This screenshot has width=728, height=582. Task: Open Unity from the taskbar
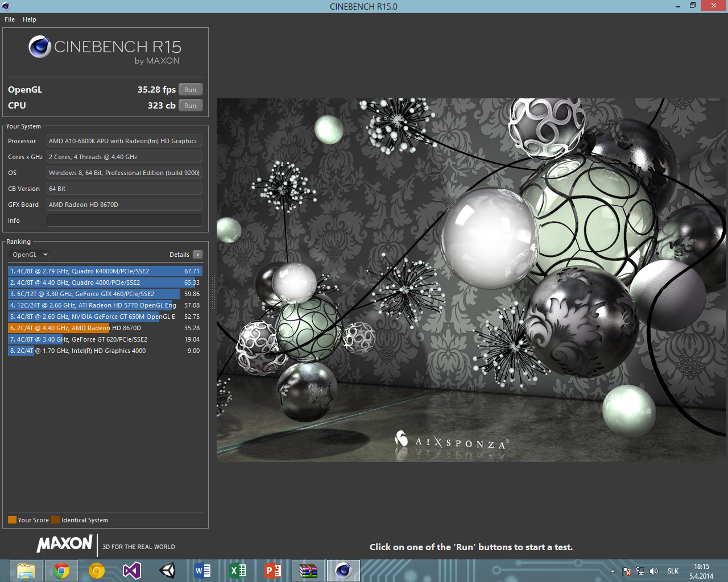click(167, 571)
